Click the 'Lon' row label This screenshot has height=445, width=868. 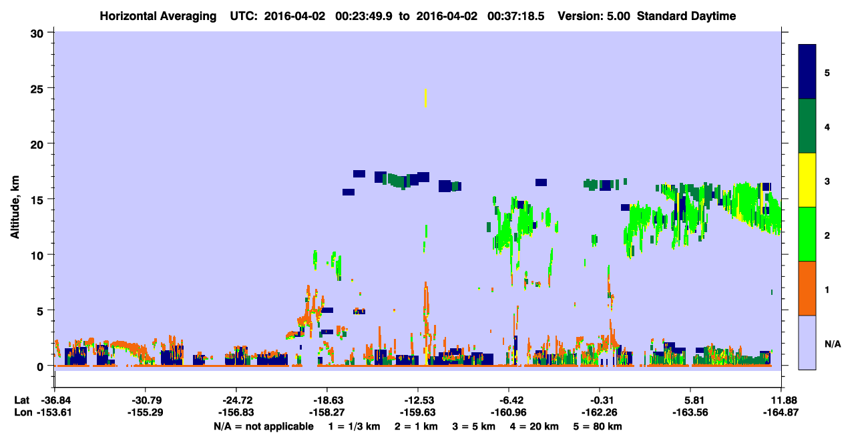click(22, 412)
